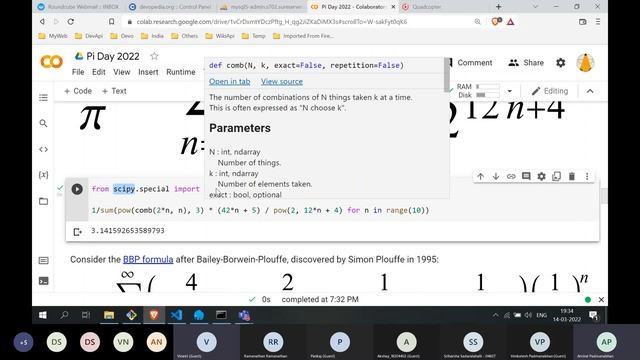Screen dimensions: 640x360
Task: Open Brave shields icon
Action: click(496, 22)
